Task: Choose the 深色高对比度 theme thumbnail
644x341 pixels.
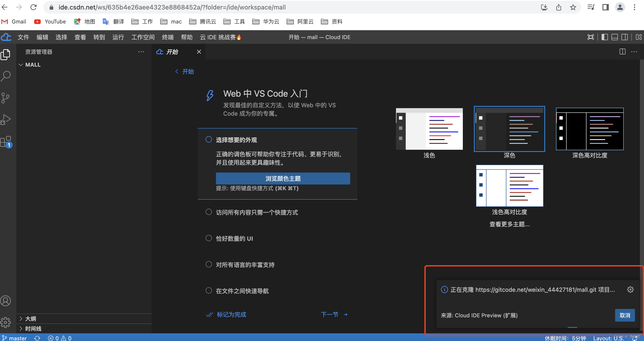Action: pyautogui.click(x=590, y=129)
